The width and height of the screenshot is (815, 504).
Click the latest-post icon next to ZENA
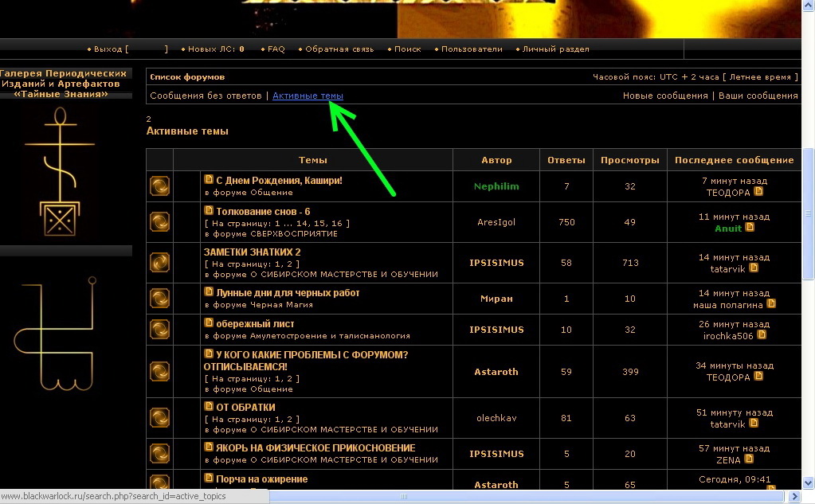click(x=749, y=459)
